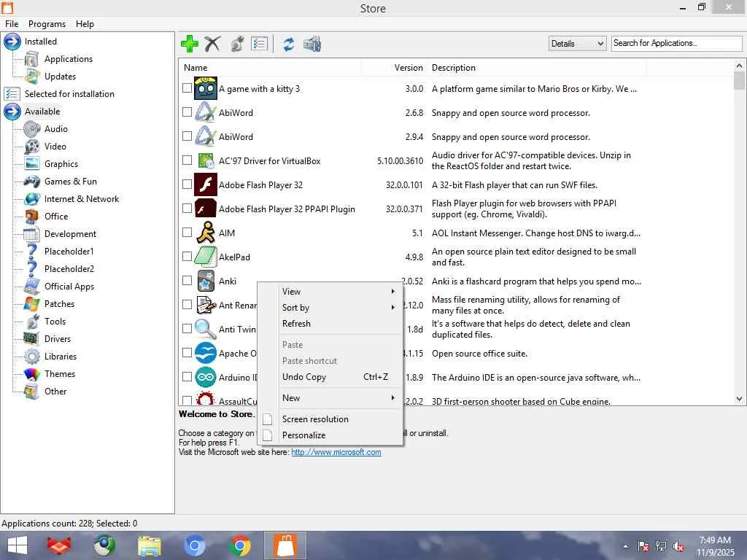Collapse the Installed tree section
Image resolution: width=747 pixels, height=560 pixels.
click(x=12, y=42)
